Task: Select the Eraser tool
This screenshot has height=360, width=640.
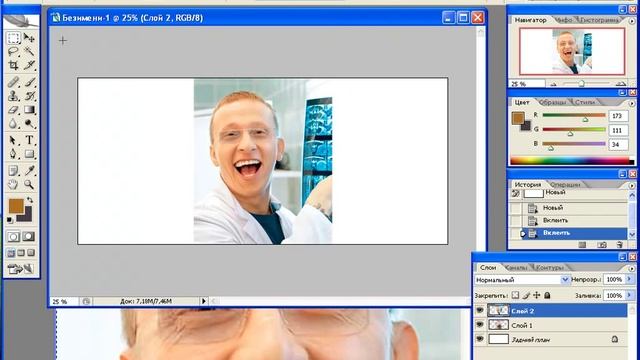Action: [13, 110]
